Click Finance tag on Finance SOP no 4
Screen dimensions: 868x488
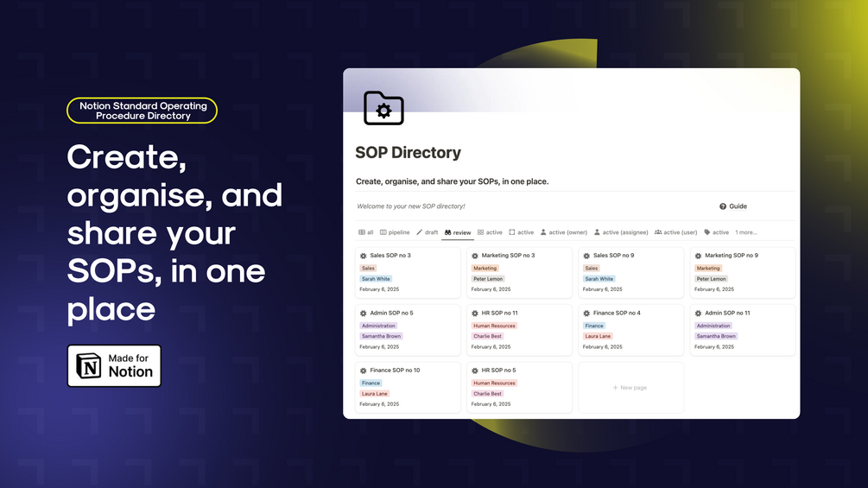(x=594, y=326)
